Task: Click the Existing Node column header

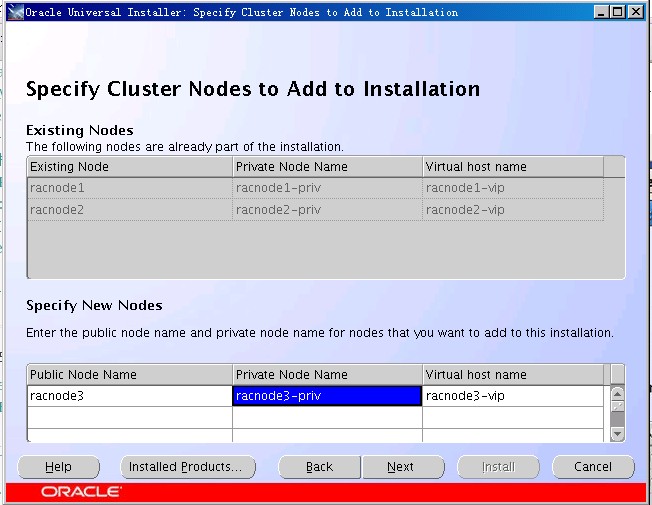Action: point(130,167)
